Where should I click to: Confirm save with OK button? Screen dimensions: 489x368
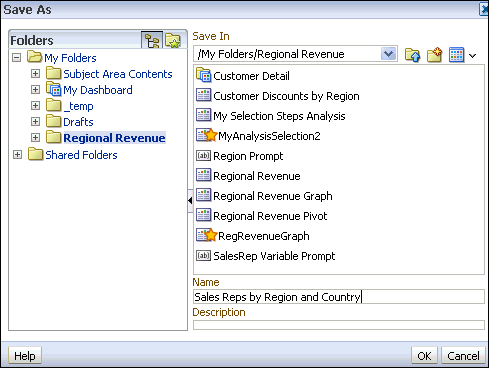pos(424,356)
